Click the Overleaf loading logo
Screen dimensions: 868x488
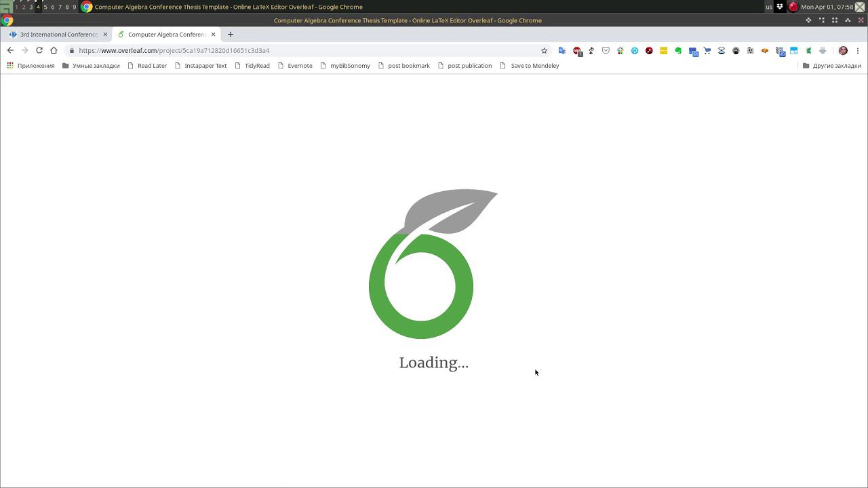point(433,264)
